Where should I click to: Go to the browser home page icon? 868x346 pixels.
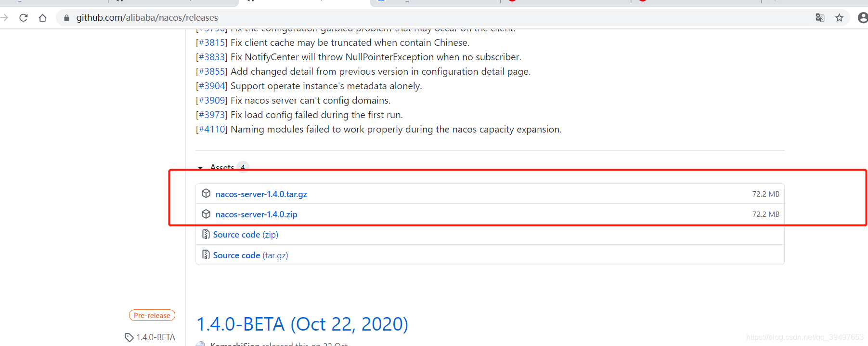[42, 18]
